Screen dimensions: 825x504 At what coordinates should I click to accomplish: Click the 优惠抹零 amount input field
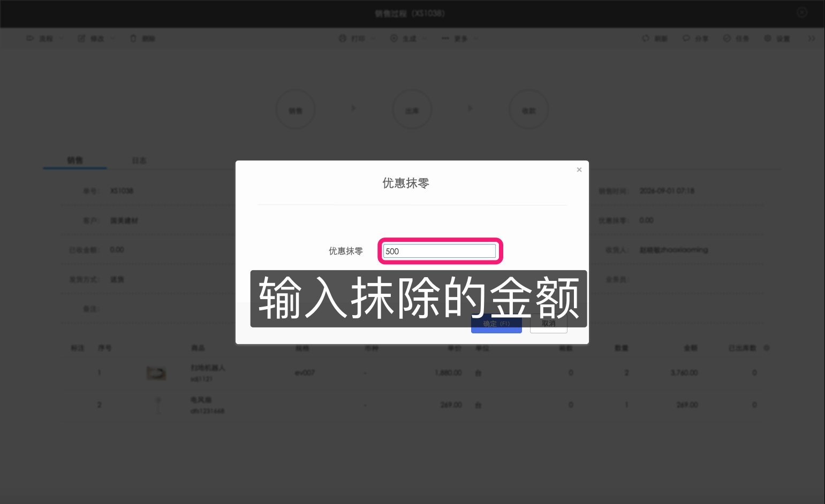tap(439, 251)
